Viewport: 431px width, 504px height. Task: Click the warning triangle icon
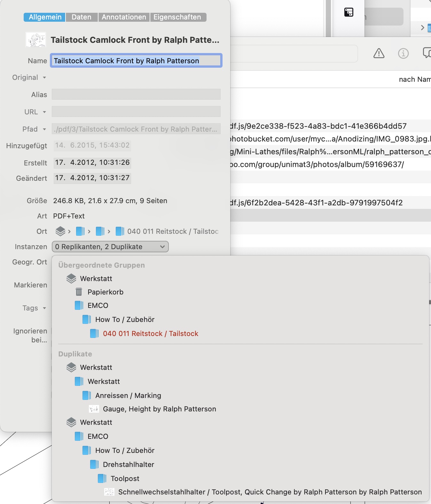coord(379,53)
